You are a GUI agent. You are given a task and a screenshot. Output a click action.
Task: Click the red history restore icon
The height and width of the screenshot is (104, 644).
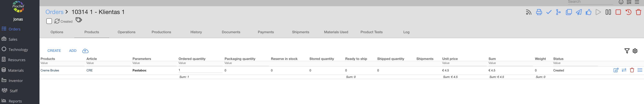[628, 12]
